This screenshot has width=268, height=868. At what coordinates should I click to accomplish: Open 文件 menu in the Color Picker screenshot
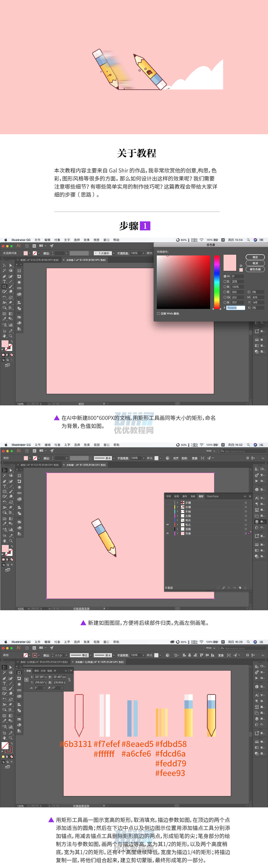[37, 240]
